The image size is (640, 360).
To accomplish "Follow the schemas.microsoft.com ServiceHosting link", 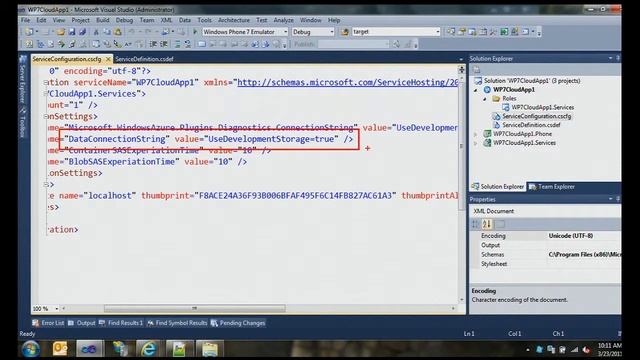I will [x=347, y=82].
